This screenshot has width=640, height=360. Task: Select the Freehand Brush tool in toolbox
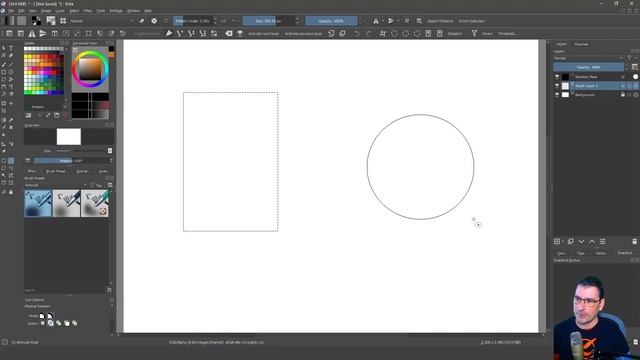4,64
